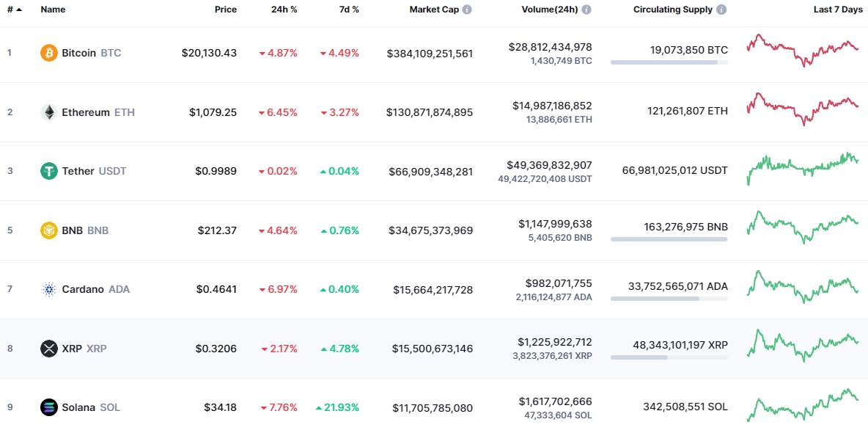Sort by Circulating Supply header
The width and height of the screenshot is (868, 433).
click(x=673, y=10)
